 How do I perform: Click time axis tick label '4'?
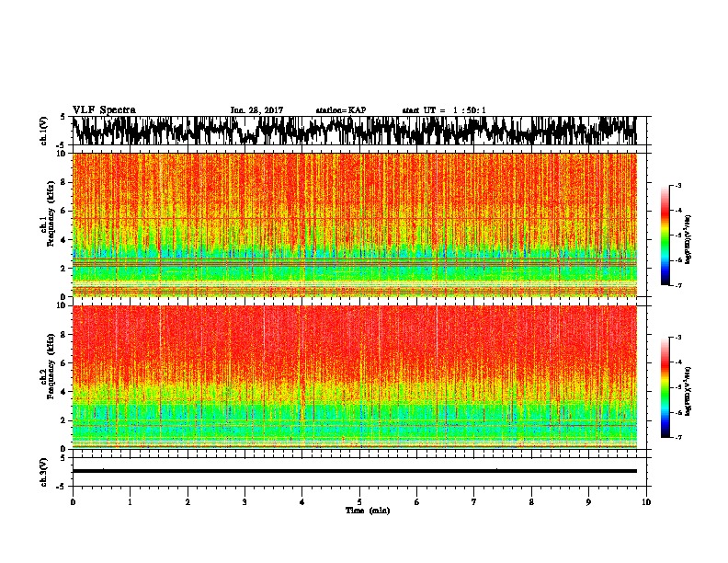point(302,502)
